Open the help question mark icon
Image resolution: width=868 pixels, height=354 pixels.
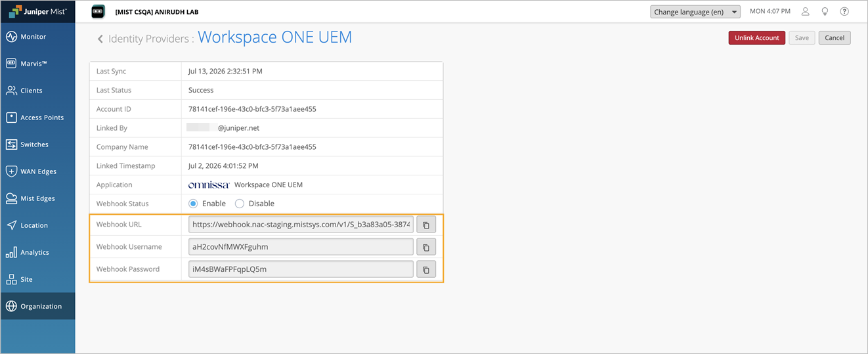coord(845,12)
